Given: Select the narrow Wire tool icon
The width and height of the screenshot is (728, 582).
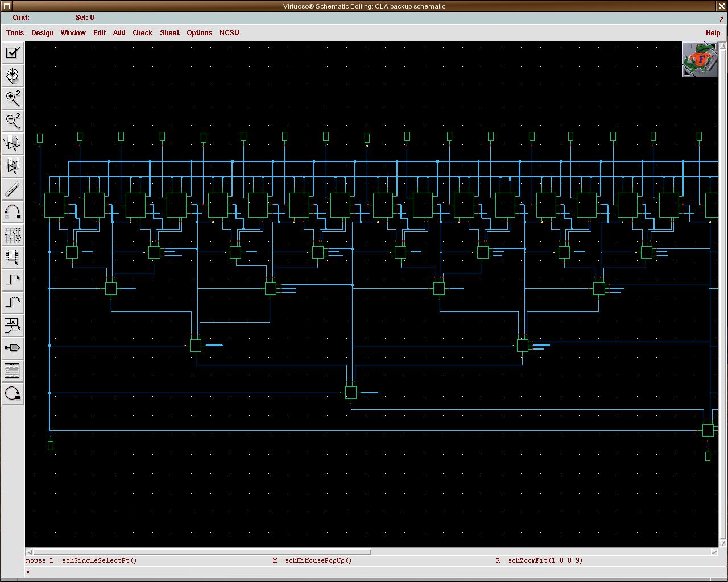Looking at the screenshot, I should point(13,280).
